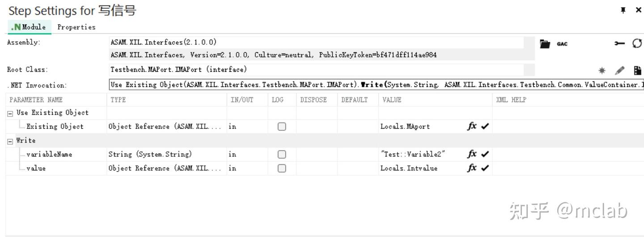644x237 pixels.
Task: Tick the Log checkbox for variableName
Action: tap(282, 154)
